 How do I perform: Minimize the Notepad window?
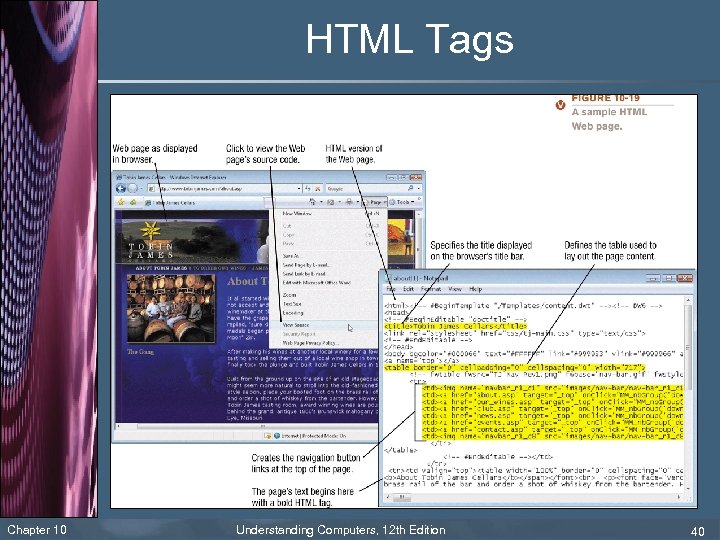(x=653, y=278)
